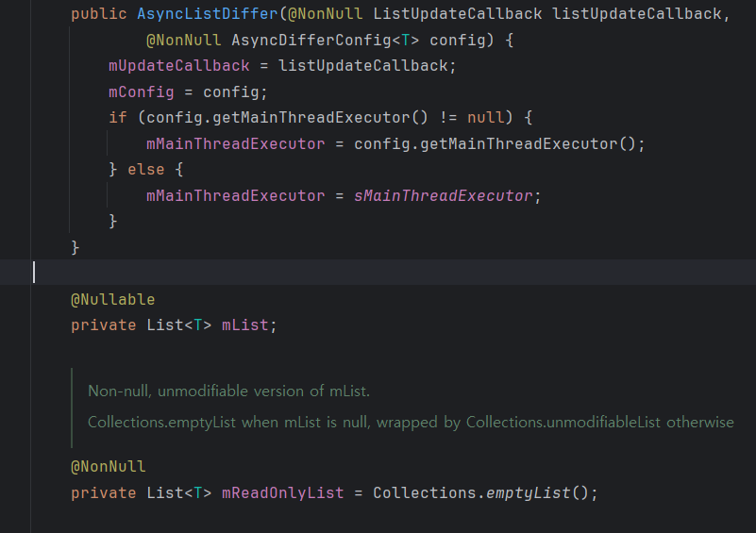The width and height of the screenshot is (756, 533).
Task: Click mUpdateCallback in the assignment line
Action: 179,65
